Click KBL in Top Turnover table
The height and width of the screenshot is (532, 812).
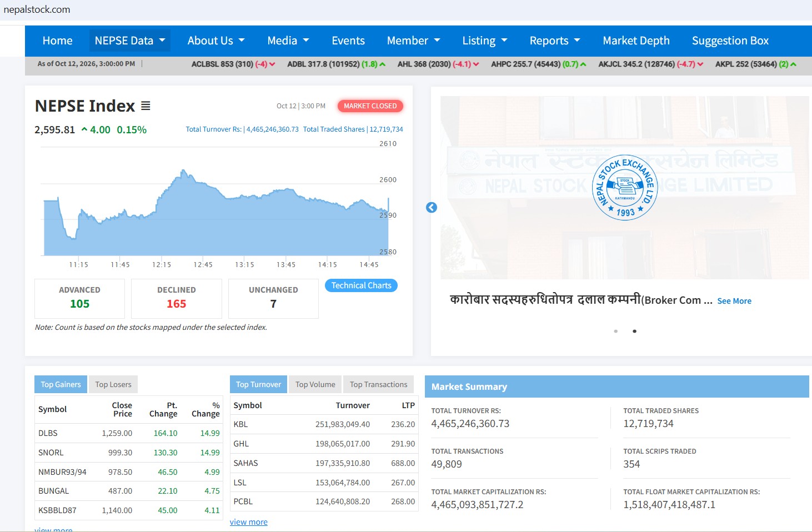[240, 424]
